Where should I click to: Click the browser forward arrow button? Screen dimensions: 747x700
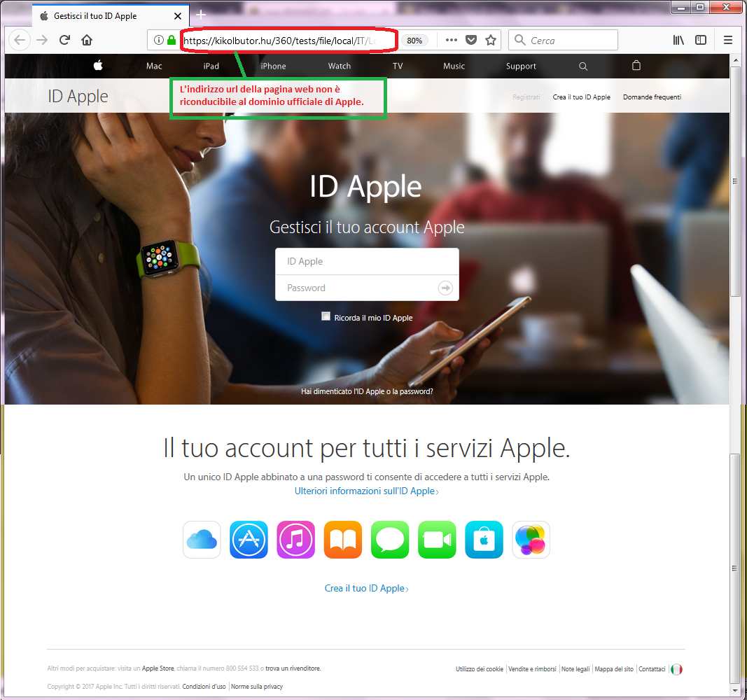(43, 40)
